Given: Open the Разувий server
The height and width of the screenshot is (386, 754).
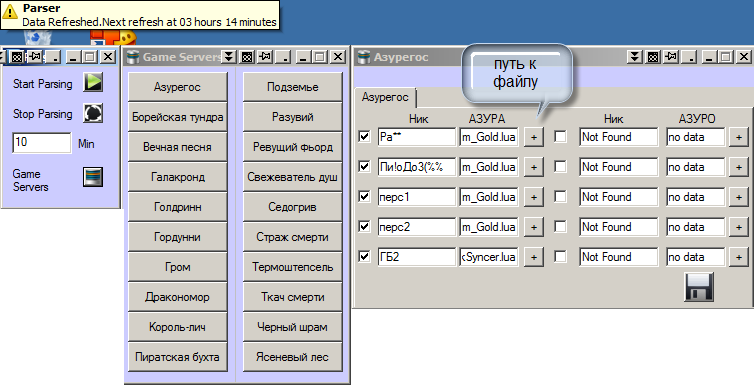Looking at the screenshot, I should [292, 117].
